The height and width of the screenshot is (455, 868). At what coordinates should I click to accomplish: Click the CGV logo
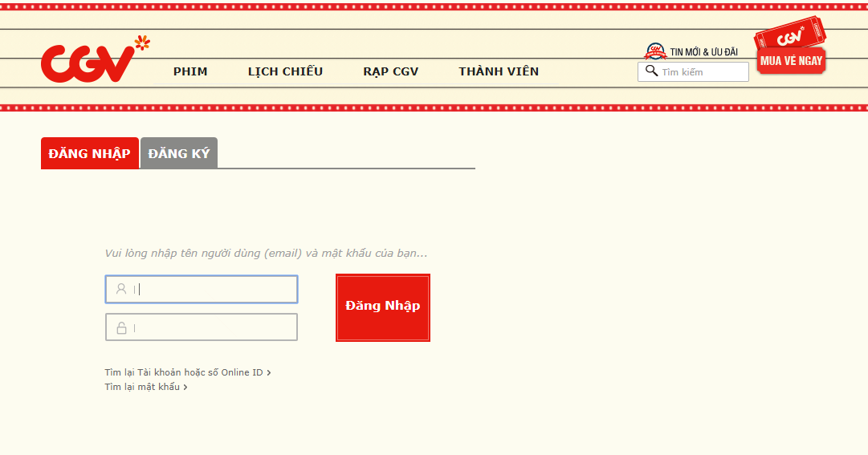[x=88, y=62]
